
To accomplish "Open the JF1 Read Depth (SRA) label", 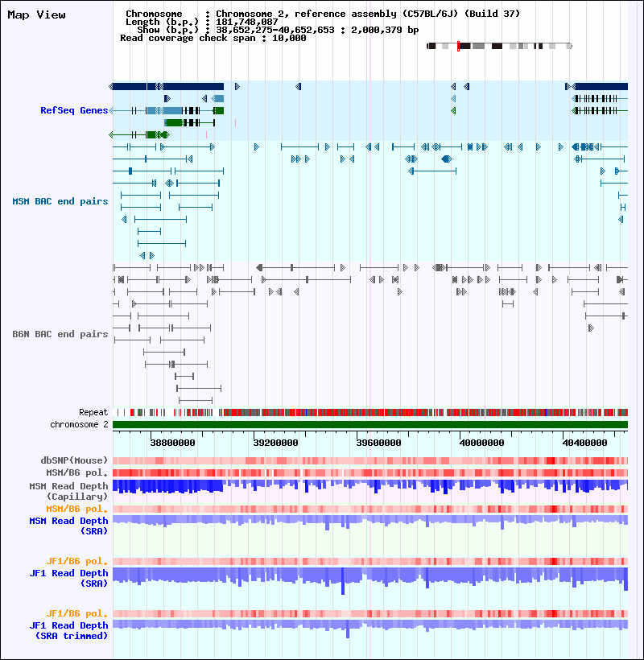I will click(x=68, y=578).
